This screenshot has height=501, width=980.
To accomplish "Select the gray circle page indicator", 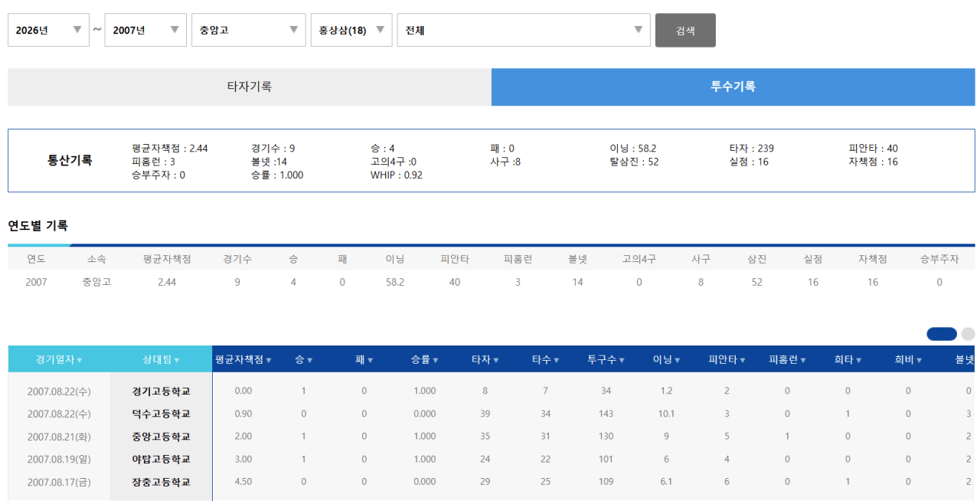I will tap(968, 334).
